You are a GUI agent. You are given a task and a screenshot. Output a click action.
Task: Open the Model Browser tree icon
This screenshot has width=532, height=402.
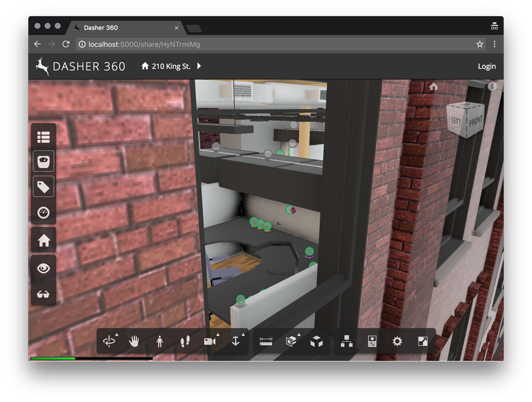click(x=347, y=341)
